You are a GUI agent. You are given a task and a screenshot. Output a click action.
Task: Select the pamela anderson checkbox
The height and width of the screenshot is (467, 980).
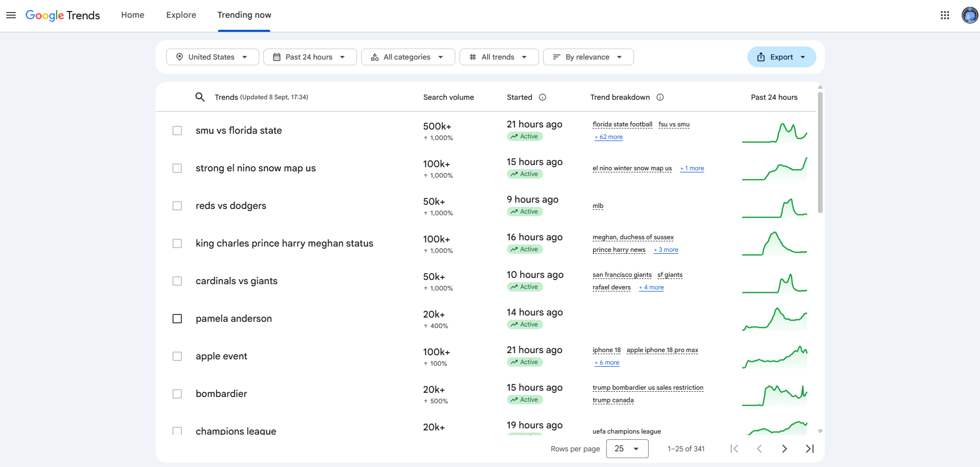tap(177, 319)
